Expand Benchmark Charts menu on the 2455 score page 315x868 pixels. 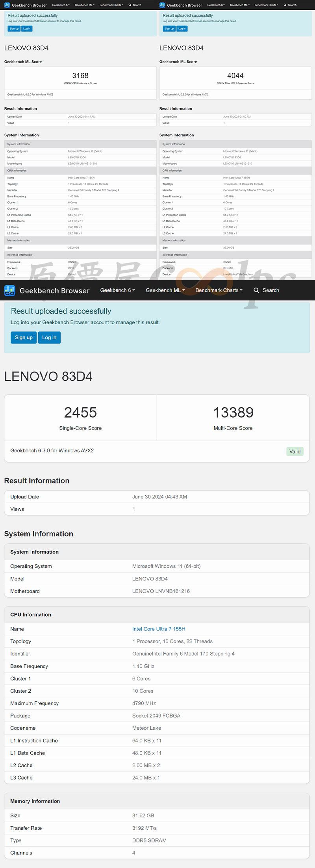click(x=219, y=290)
